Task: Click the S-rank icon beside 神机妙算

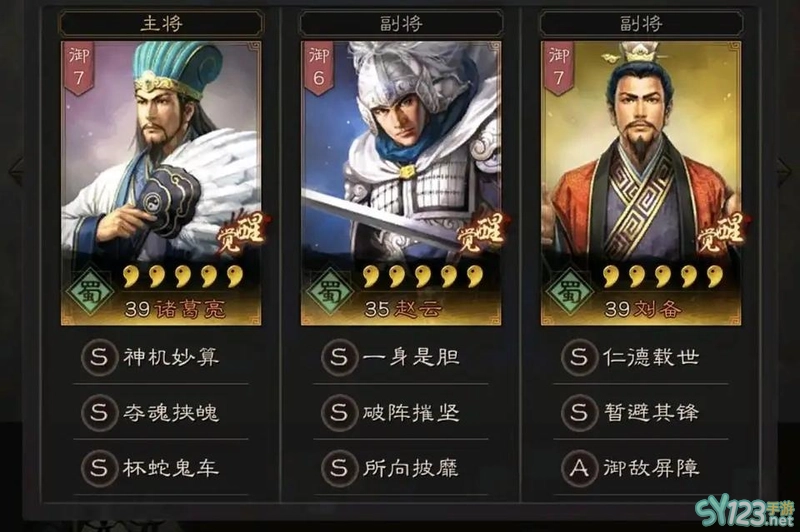Action: (x=98, y=357)
